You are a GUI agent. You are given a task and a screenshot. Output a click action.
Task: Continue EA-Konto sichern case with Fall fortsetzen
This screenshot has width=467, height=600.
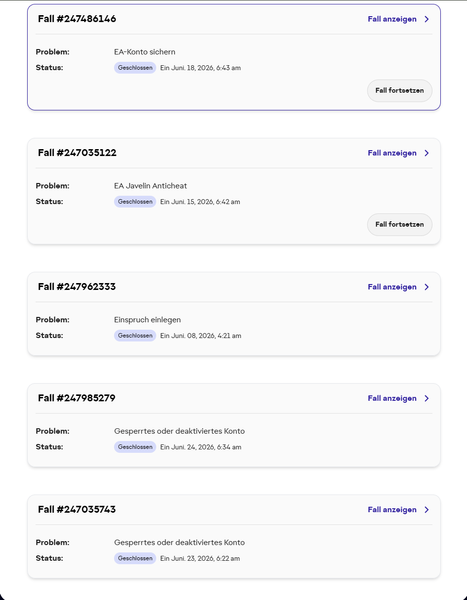(400, 91)
